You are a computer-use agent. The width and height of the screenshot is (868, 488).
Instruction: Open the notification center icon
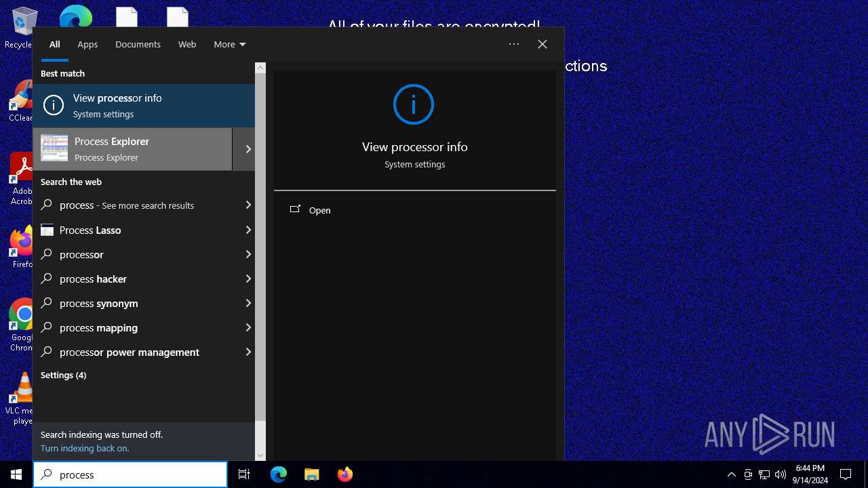pyautogui.click(x=846, y=474)
